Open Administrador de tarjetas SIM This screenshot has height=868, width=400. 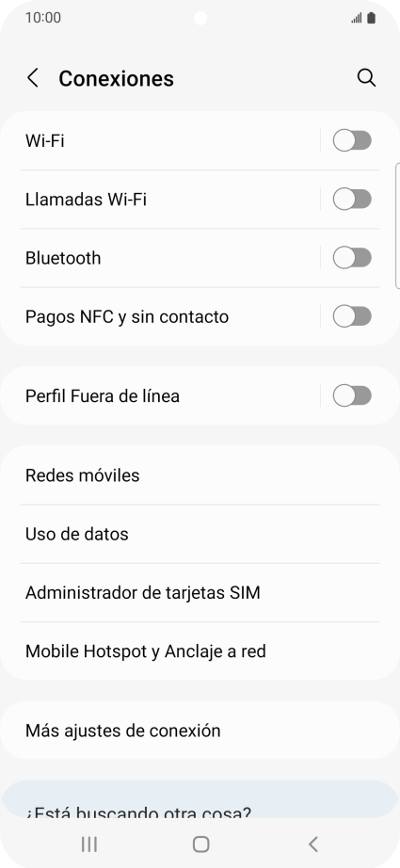pyautogui.click(x=200, y=593)
